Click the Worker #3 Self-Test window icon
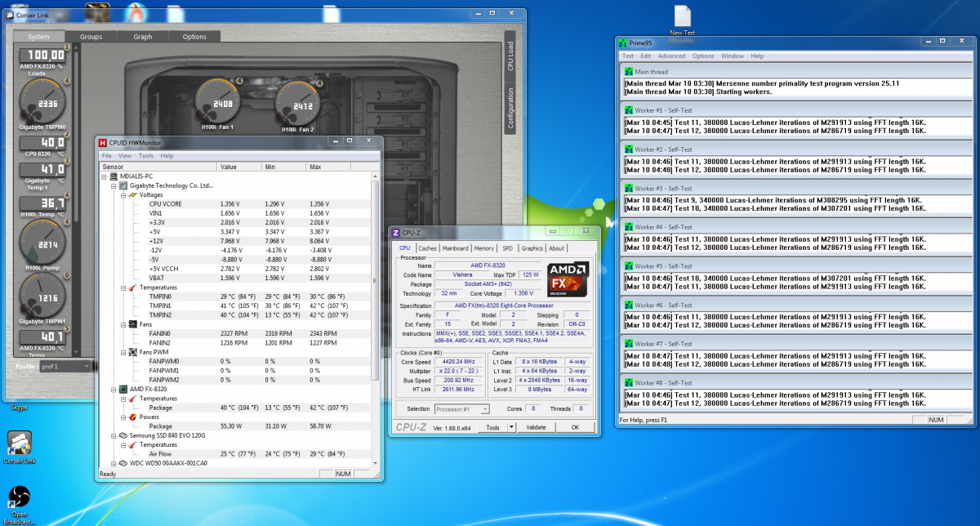The height and width of the screenshot is (526, 980). click(628, 189)
